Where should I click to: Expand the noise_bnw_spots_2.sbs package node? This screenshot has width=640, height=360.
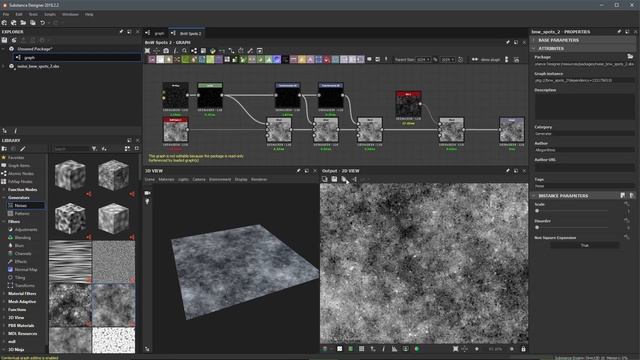(4, 66)
